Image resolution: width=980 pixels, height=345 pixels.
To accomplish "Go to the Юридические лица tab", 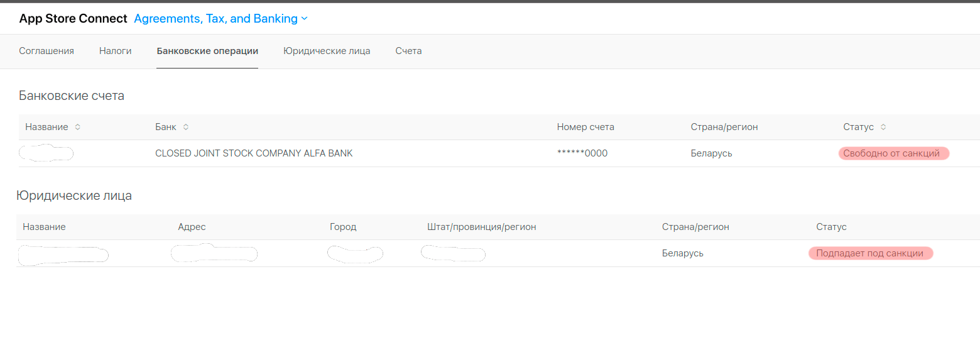I will (327, 51).
